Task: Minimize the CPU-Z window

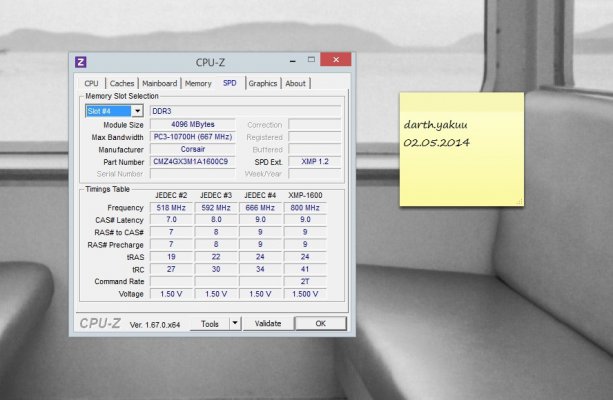Action: point(292,61)
